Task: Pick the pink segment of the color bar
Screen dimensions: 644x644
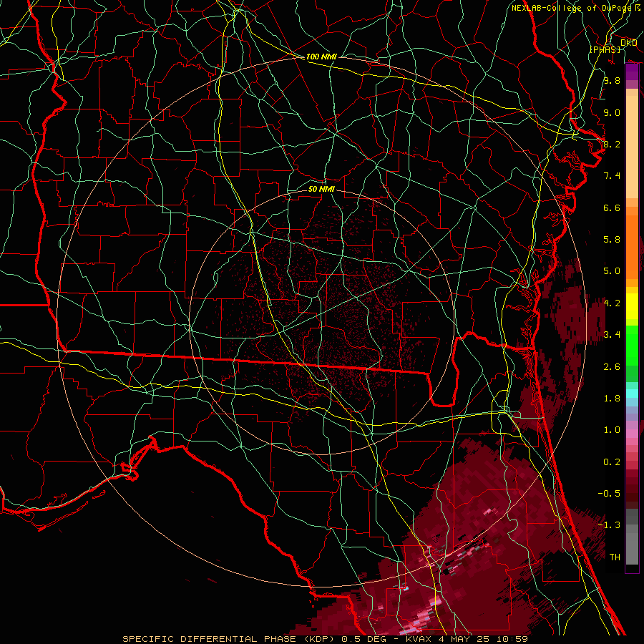Action: [x=632, y=434]
